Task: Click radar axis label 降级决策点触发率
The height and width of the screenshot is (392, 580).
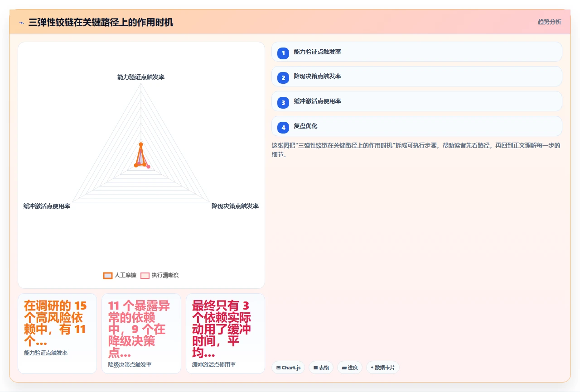Action: point(235,206)
